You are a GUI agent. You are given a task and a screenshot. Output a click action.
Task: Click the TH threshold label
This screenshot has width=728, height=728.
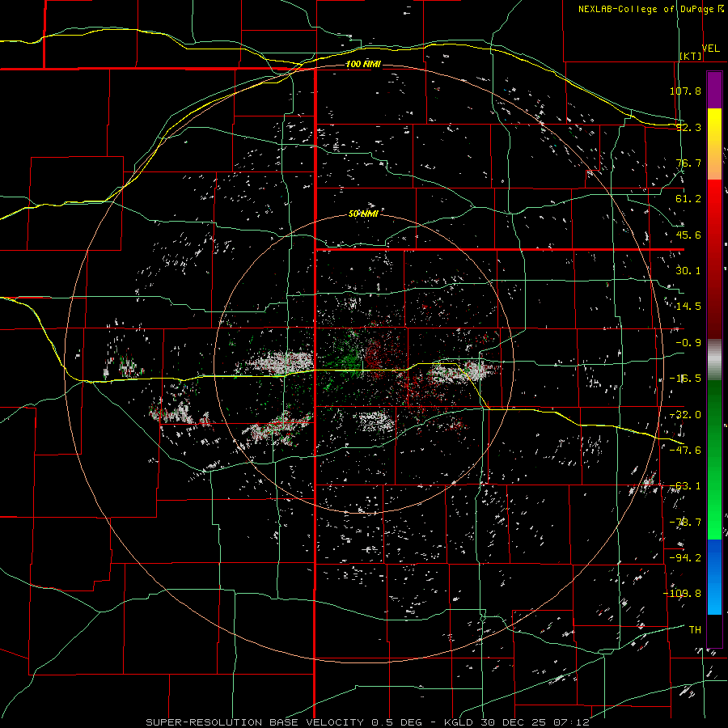[695, 630]
